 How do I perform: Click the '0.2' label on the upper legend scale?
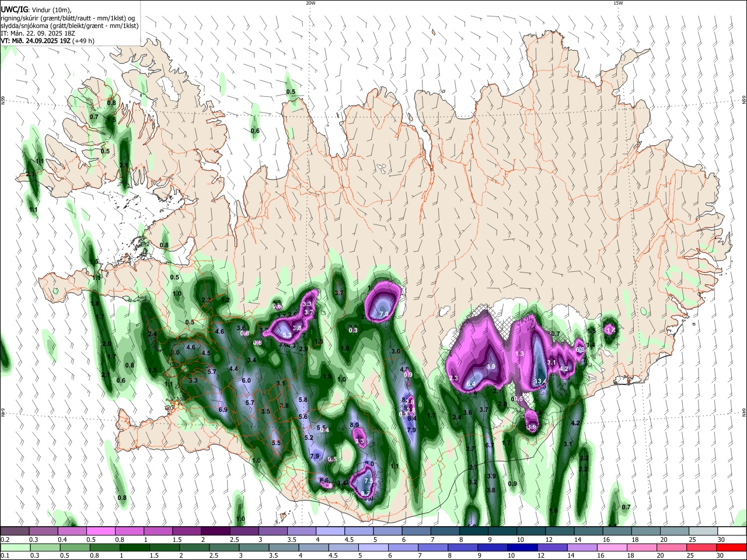click(5, 540)
